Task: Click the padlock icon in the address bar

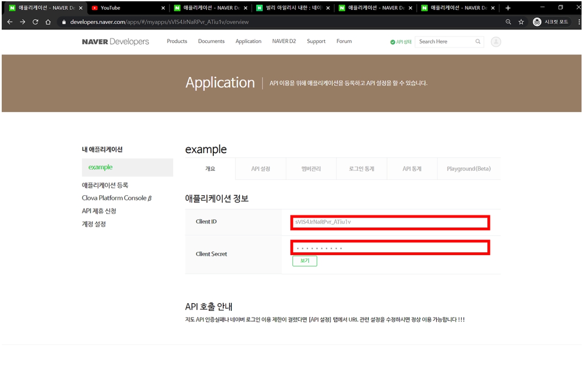Action: coord(64,22)
